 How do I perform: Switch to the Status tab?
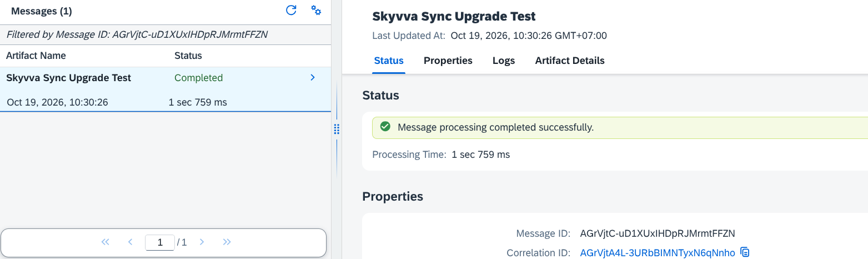[x=389, y=61]
